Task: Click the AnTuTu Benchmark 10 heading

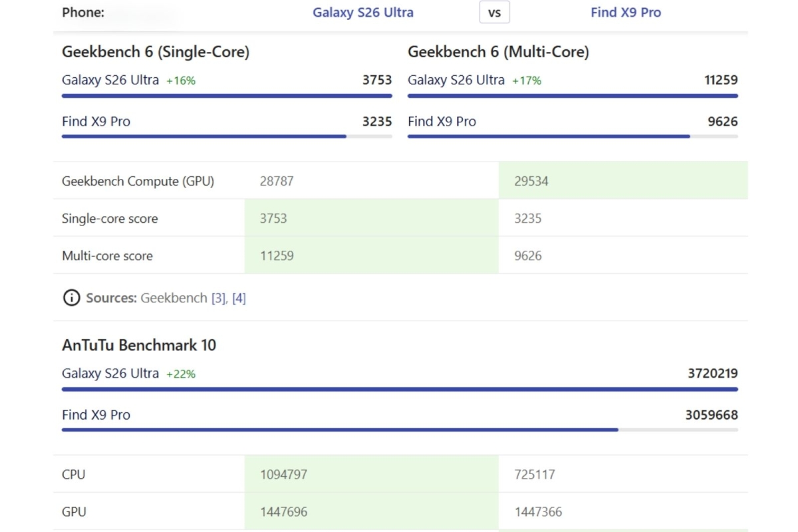Action: [139, 345]
